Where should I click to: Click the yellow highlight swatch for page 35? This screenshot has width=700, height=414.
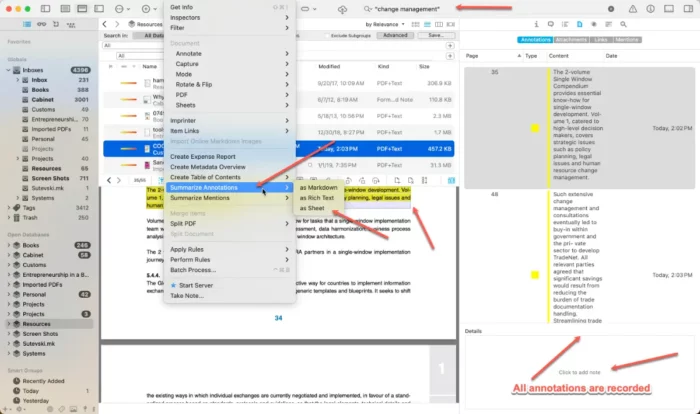[535, 128]
